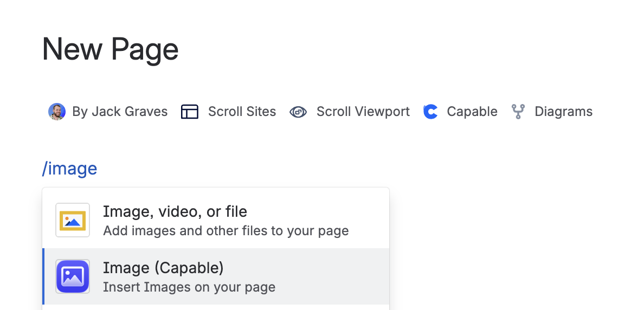Click the blue Capable logo icon

tap(430, 112)
